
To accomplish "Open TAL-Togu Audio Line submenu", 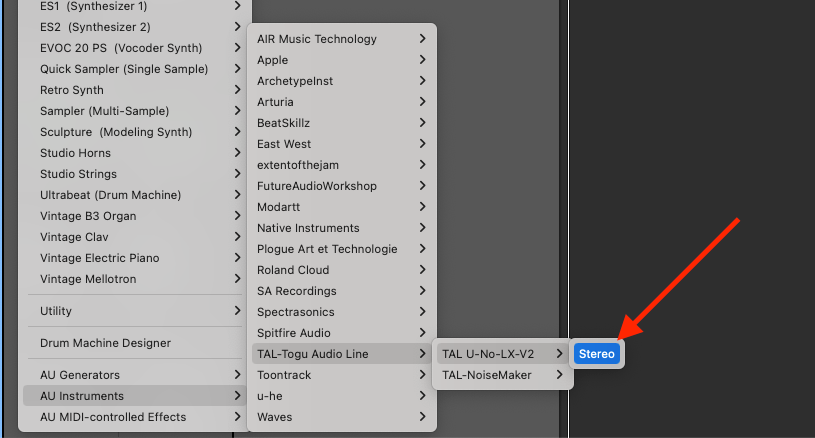I will click(x=341, y=354).
